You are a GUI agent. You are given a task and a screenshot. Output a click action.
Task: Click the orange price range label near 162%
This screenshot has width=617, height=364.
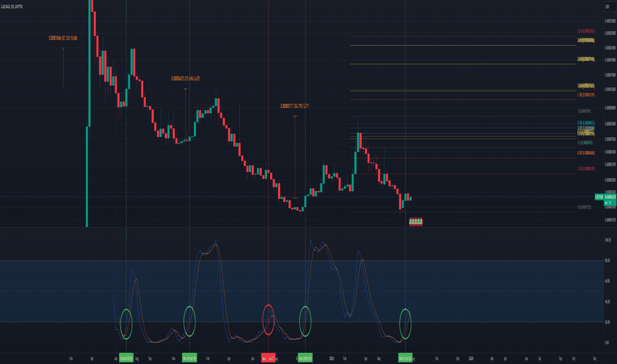click(x=295, y=106)
